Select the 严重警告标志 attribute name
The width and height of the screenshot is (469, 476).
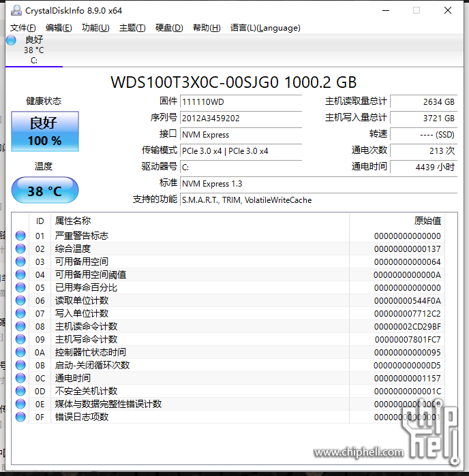[82, 236]
